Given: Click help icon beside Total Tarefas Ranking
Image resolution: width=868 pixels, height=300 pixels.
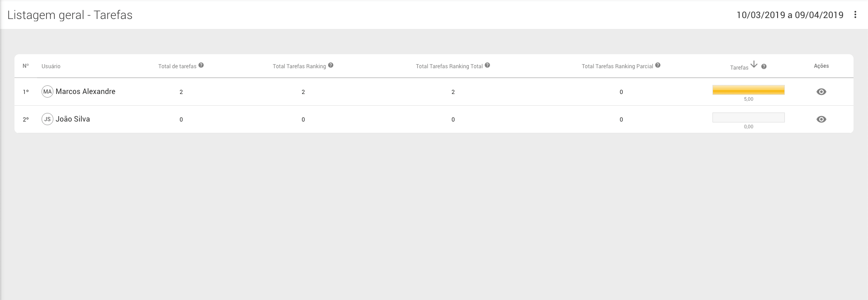Looking at the screenshot, I should 330,65.
